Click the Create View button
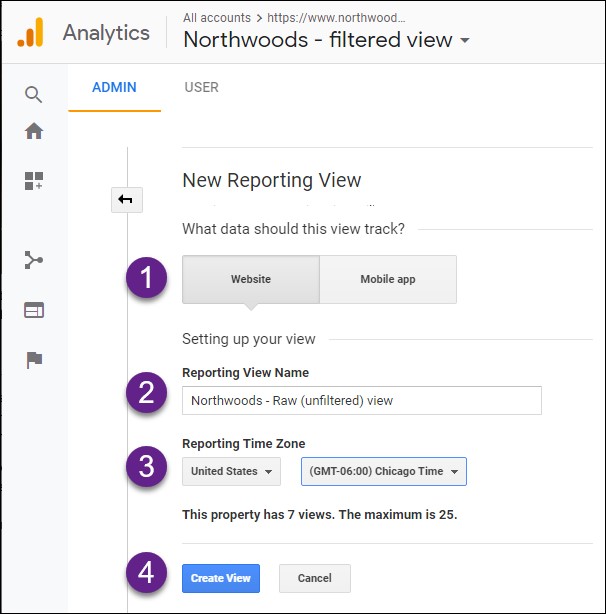 pos(221,578)
